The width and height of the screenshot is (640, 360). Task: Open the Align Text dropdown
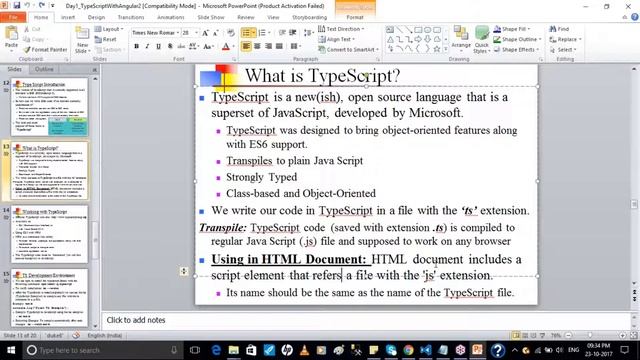coord(337,39)
